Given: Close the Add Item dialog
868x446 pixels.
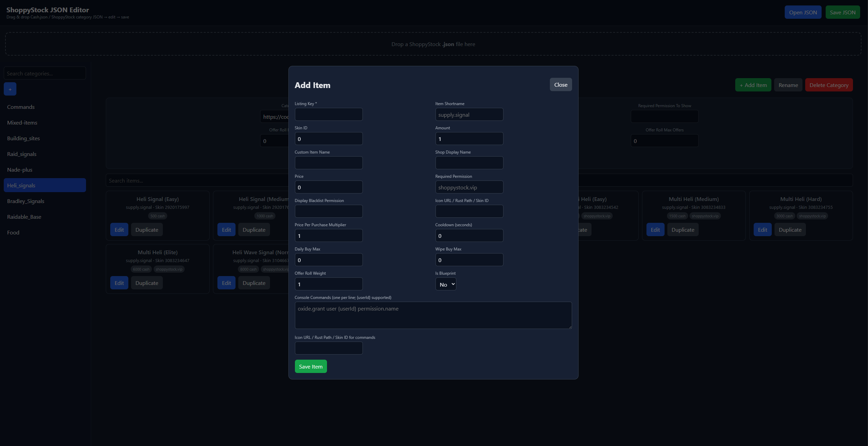Looking at the screenshot, I should 561,85.
